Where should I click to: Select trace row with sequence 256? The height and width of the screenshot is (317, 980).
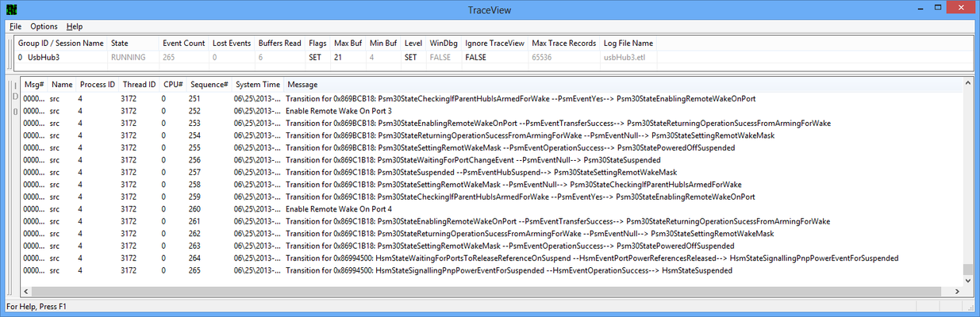tap(491, 160)
